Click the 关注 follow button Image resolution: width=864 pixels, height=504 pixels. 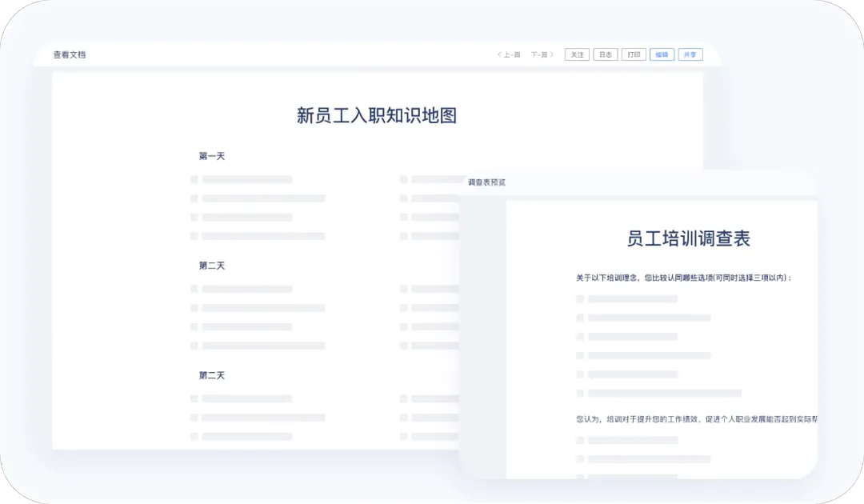(x=577, y=55)
